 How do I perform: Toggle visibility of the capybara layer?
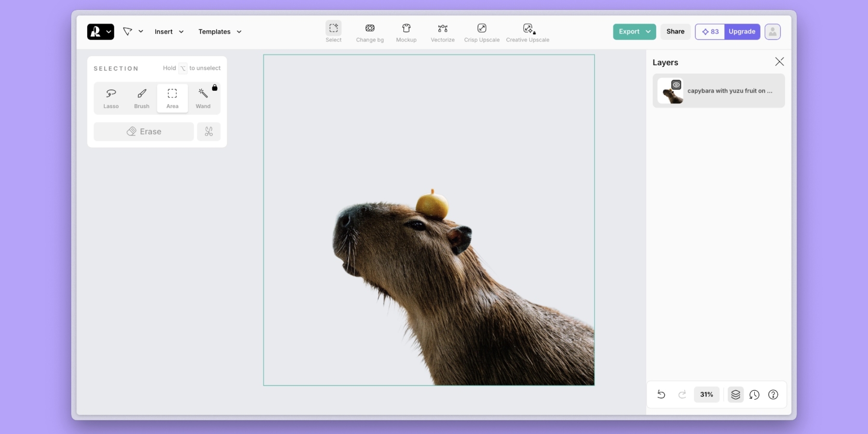(x=676, y=85)
